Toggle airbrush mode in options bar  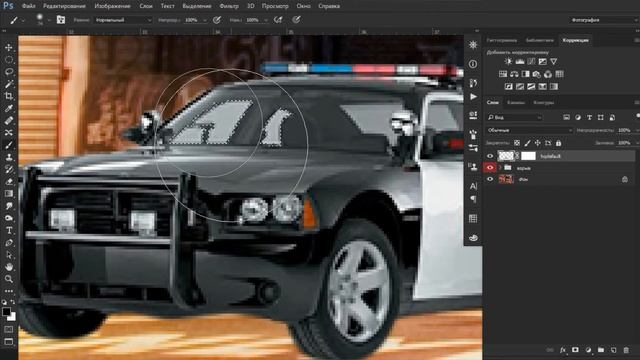pos(278,20)
